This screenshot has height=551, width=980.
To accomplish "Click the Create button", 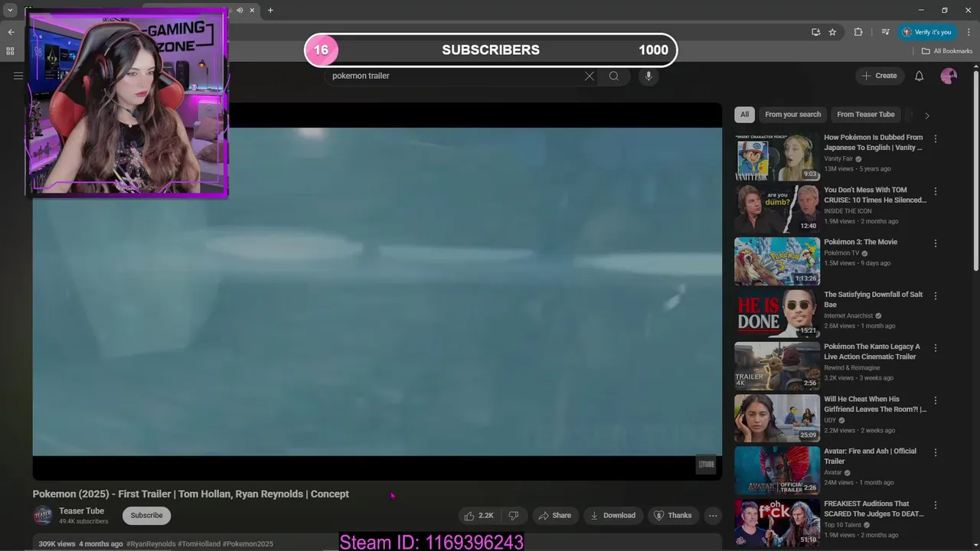I will [879, 76].
